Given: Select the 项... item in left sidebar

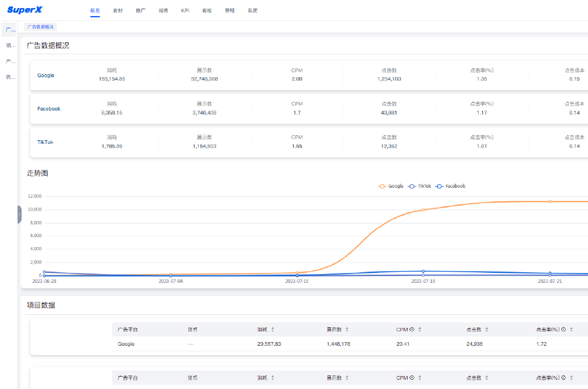Looking at the screenshot, I should 10,45.
